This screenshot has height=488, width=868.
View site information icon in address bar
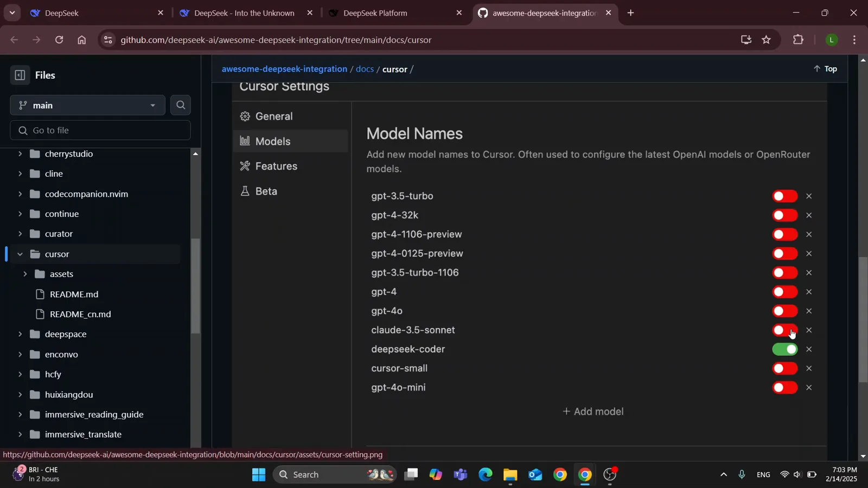tap(108, 40)
